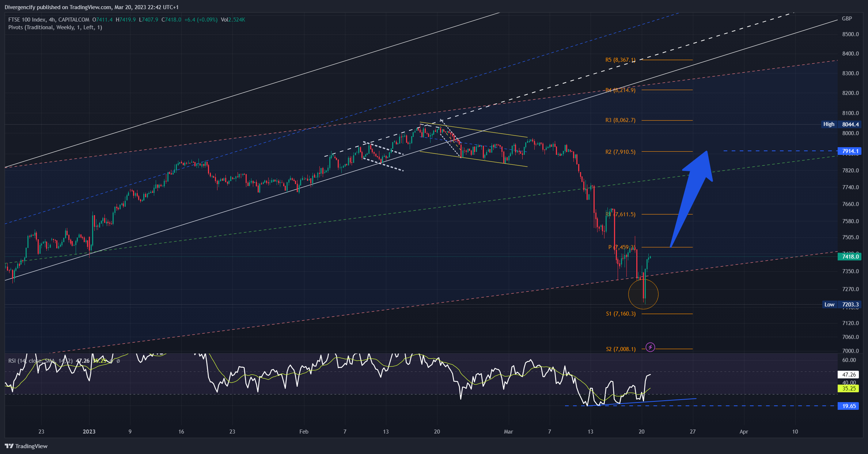Viewport: 868px width, 454px height.
Task: Click the GBP currency label
Action: coord(847,19)
